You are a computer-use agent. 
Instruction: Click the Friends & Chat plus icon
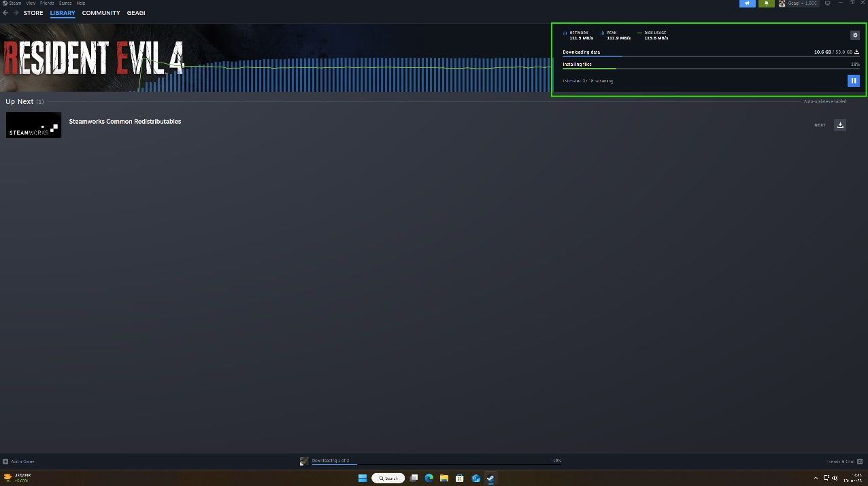[x=860, y=461]
